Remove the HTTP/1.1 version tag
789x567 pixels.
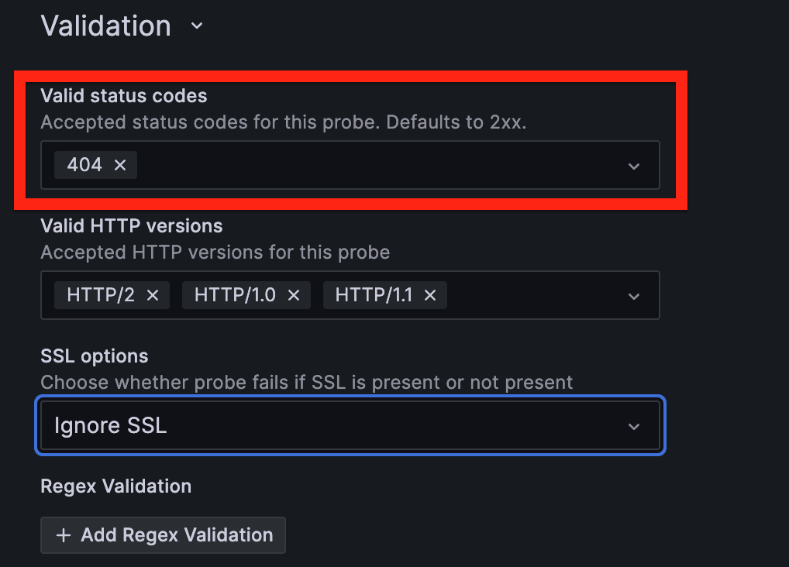[x=430, y=295]
